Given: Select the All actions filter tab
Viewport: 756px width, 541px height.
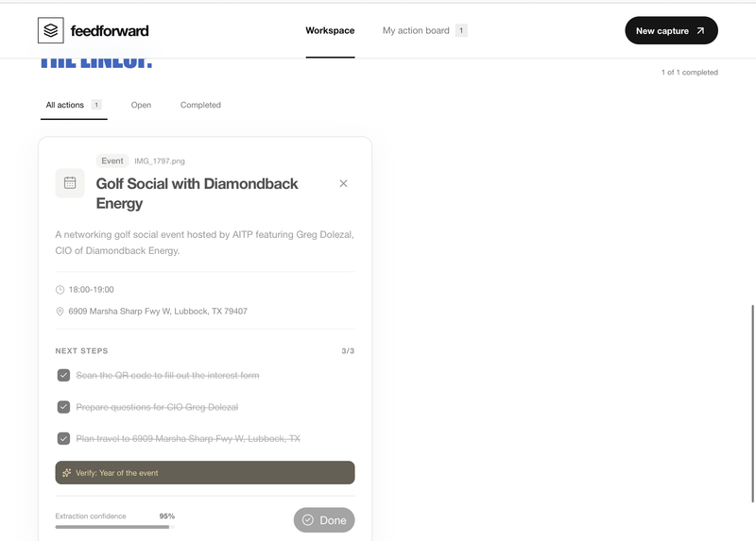Looking at the screenshot, I should tap(74, 105).
